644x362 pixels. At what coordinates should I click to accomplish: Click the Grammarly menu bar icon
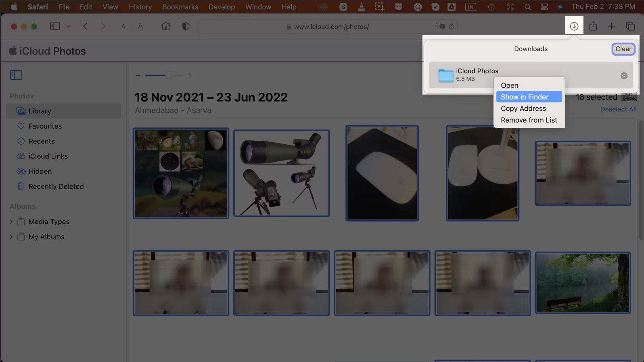pos(418,7)
